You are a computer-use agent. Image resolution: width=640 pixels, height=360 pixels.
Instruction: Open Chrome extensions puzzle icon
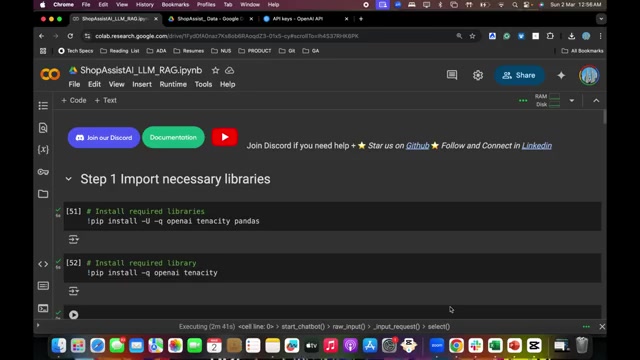[x=550, y=36]
